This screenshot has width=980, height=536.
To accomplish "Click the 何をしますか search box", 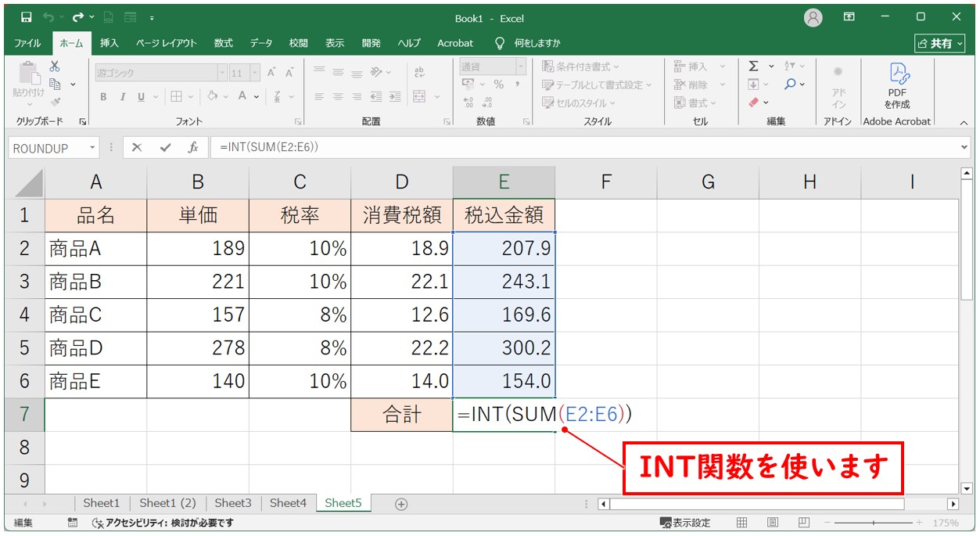I will (529, 43).
